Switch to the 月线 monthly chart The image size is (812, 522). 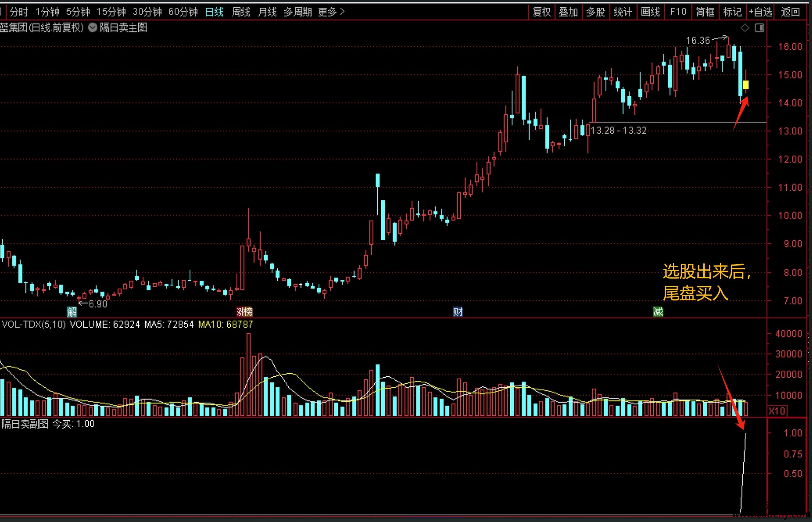(x=267, y=12)
